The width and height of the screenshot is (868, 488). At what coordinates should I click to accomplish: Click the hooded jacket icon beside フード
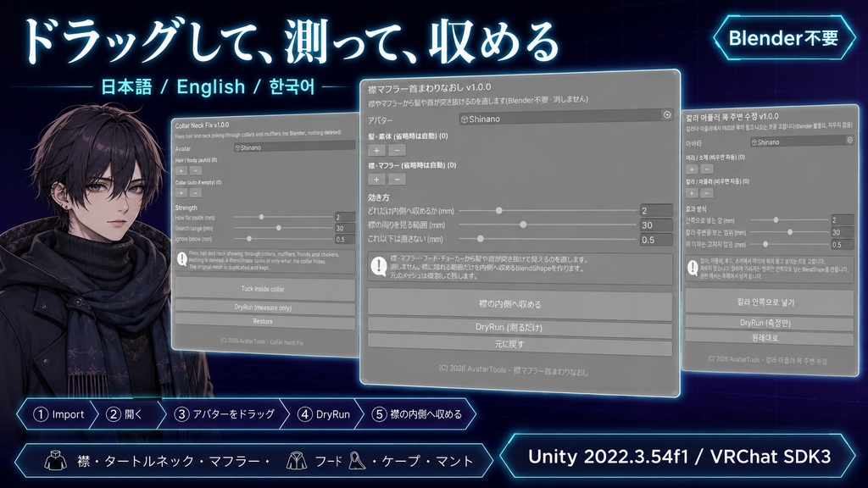pos(297,460)
